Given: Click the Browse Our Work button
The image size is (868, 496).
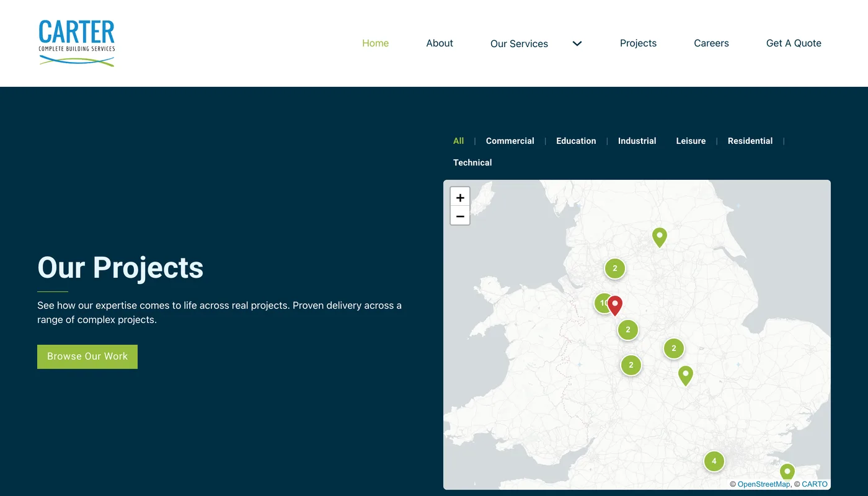Looking at the screenshot, I should (87, 356).
